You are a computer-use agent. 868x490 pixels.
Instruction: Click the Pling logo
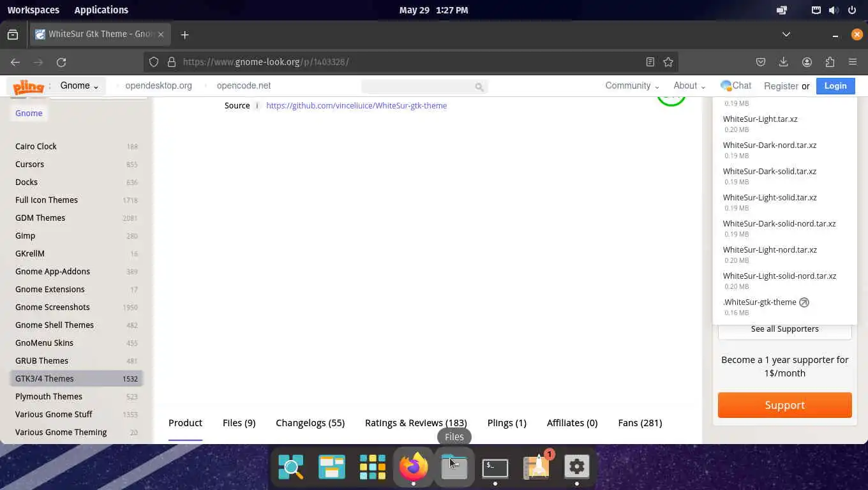tap(28, 86)
